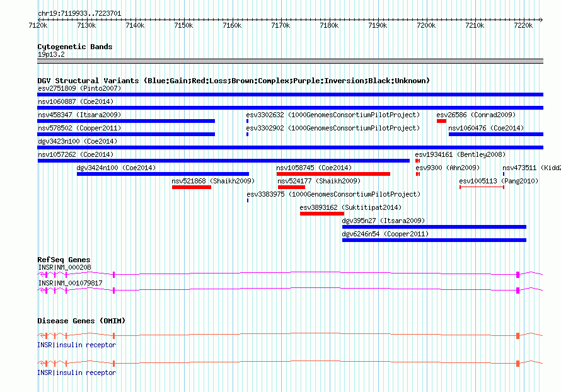Open INSR|NM_000208 RefSeq gene label
Viewport: 561px width, 392px height.
(64, 268)
